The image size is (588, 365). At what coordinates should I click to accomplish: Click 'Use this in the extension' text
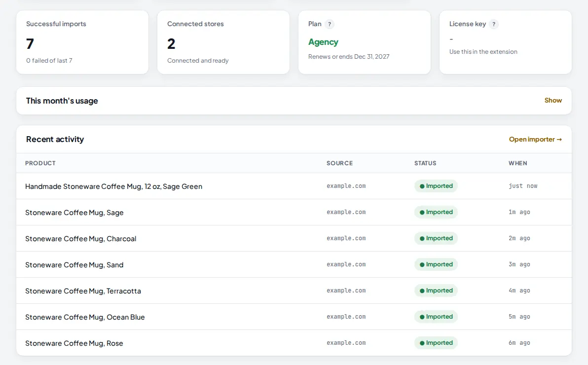pyautogui.click(x=483, y=52)
